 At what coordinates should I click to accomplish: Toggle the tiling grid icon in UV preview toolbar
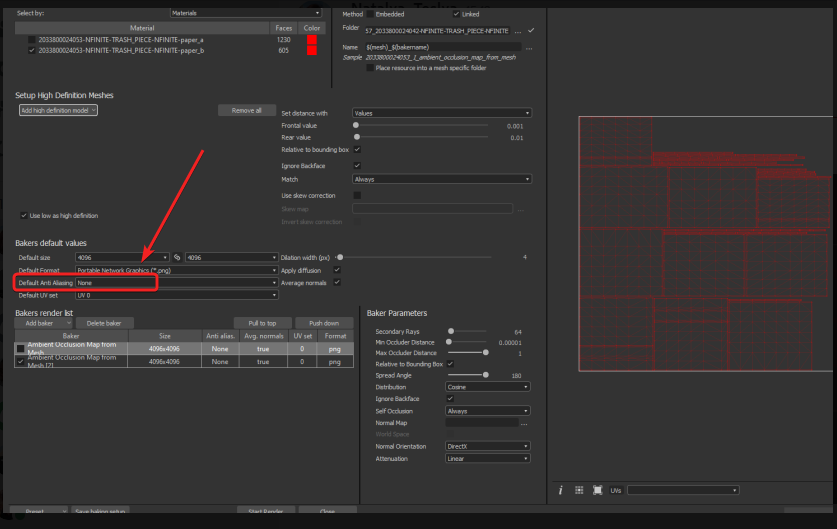[579, 490]
